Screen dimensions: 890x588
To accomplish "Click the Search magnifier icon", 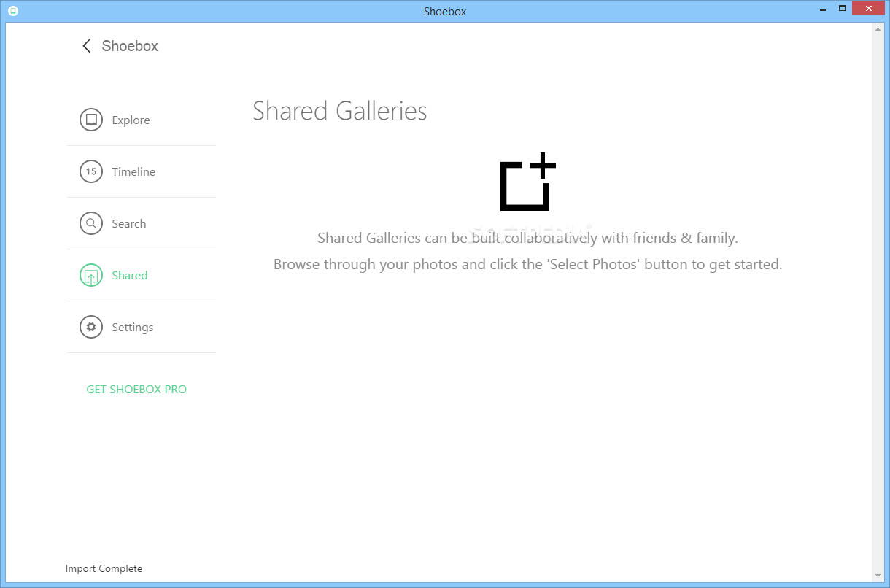I will [91, 224].
